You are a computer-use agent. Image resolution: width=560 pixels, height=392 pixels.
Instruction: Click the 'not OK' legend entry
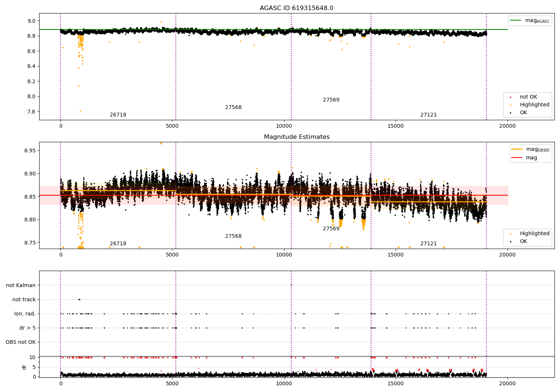[528, 97]
